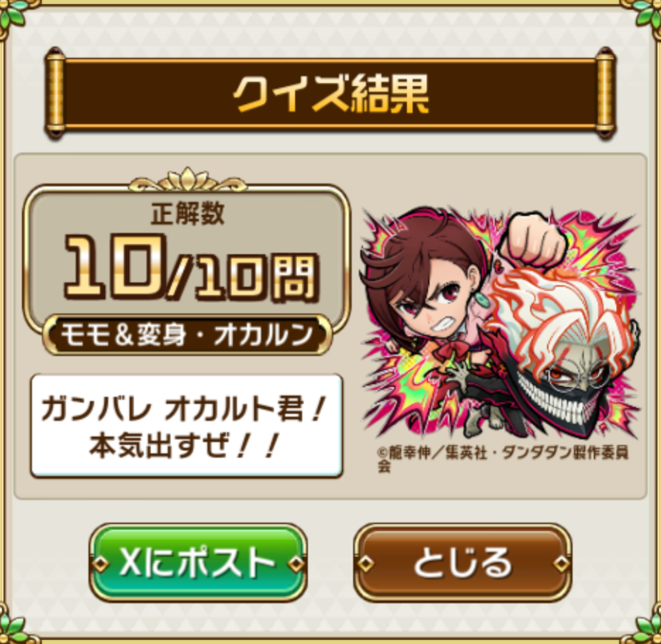Tap the モモ＆変身・オカルン name plate
Viewport: 661px width, 644px height.
click(187, 336)
